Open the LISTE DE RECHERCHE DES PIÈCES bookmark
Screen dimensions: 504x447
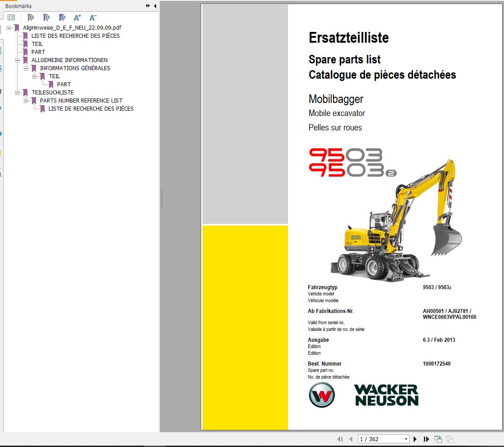[91, 108]
